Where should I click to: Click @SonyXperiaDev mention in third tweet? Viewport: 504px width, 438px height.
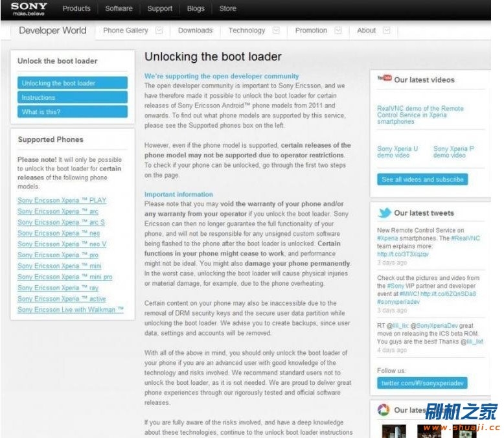click(434, 325)
